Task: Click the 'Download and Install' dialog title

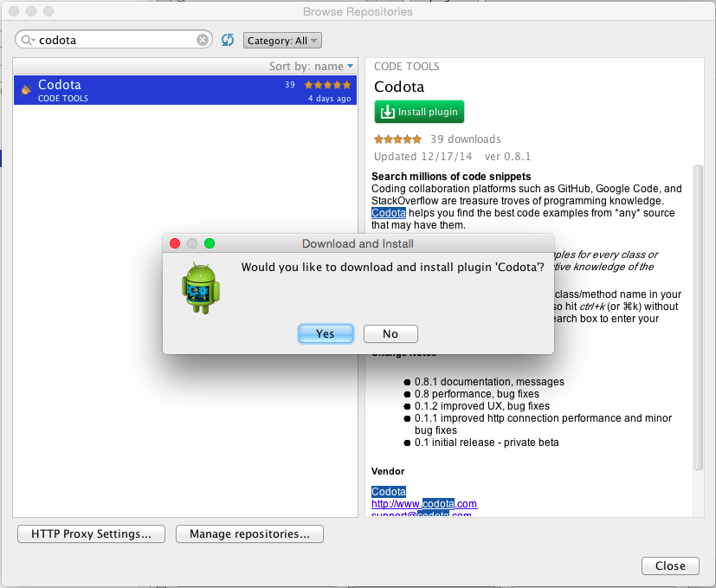Action: point(358,243)
